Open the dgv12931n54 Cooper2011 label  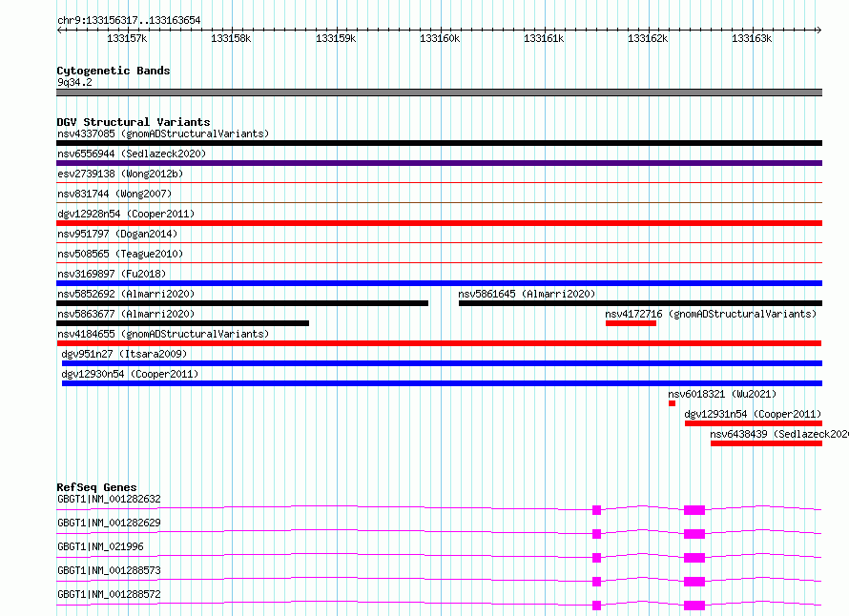754,414
